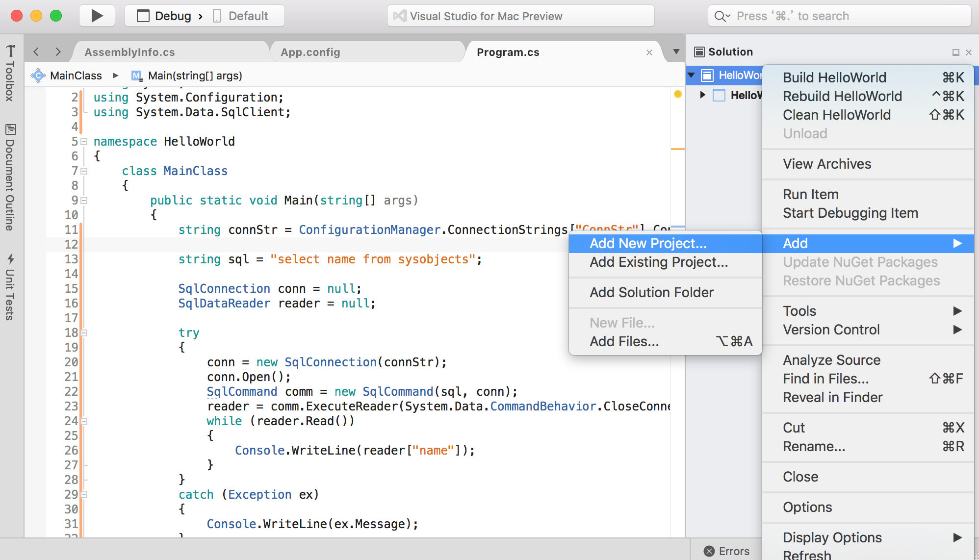Collapse the class fold at line 7
The image size is (979, 560).
click(x=84, y=171)
